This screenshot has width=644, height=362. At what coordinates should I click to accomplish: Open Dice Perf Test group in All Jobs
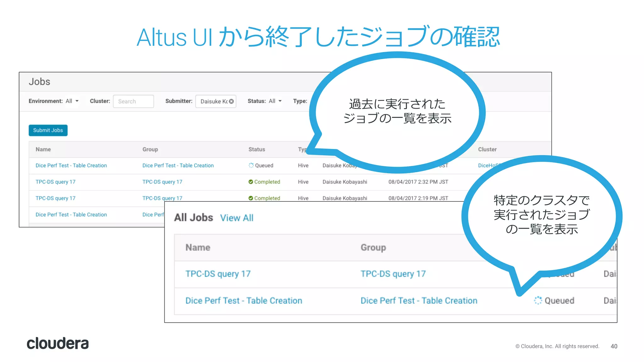click(419, 301)
